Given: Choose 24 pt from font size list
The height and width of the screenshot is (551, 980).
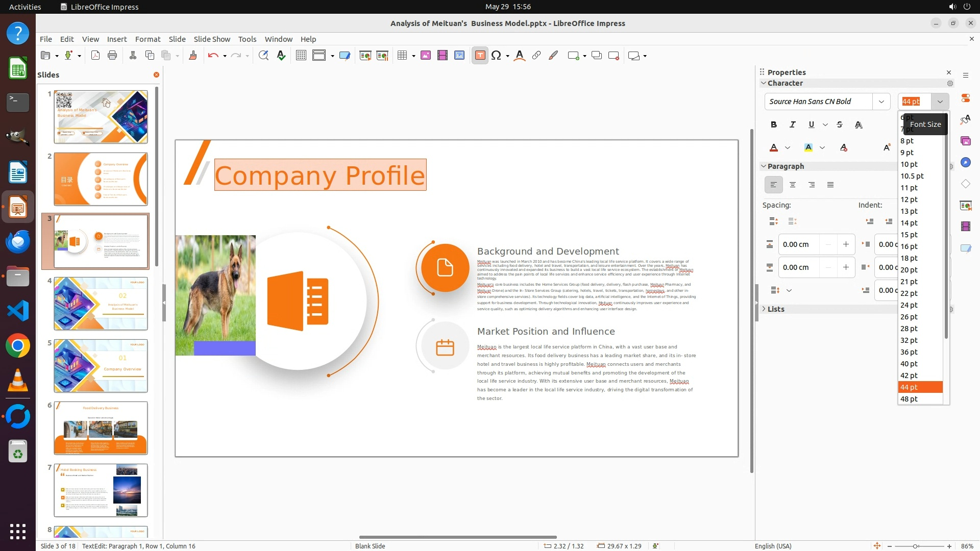Looking at the screenshot, I should (909, 305).
